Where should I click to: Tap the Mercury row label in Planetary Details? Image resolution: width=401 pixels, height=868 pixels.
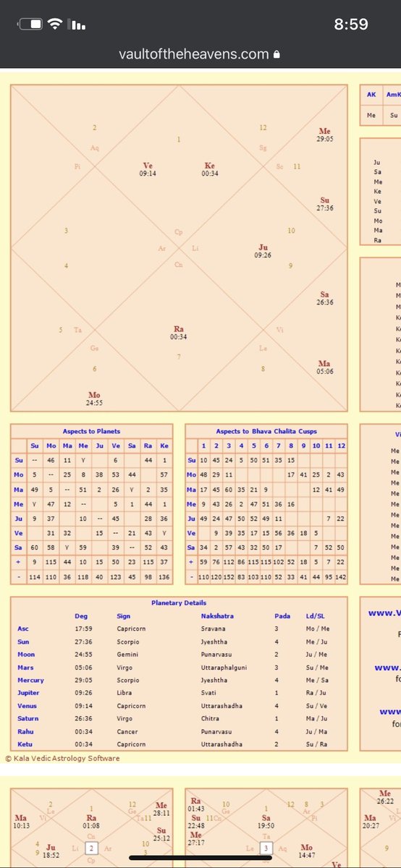(x=30, y=681)
